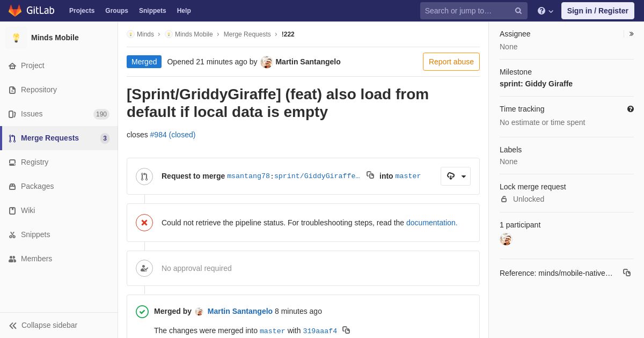
Task: Click the Merge Requests breadcrumb link
Action: [x=247, y=34]
